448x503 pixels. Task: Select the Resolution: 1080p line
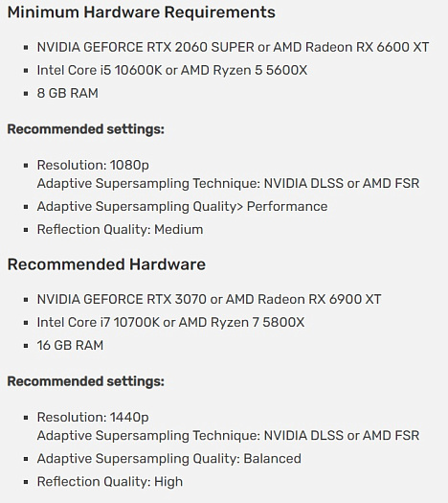93,166
